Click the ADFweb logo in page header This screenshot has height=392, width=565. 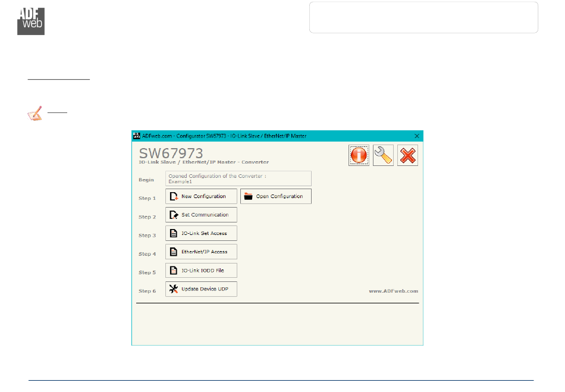tap(30, 21)
